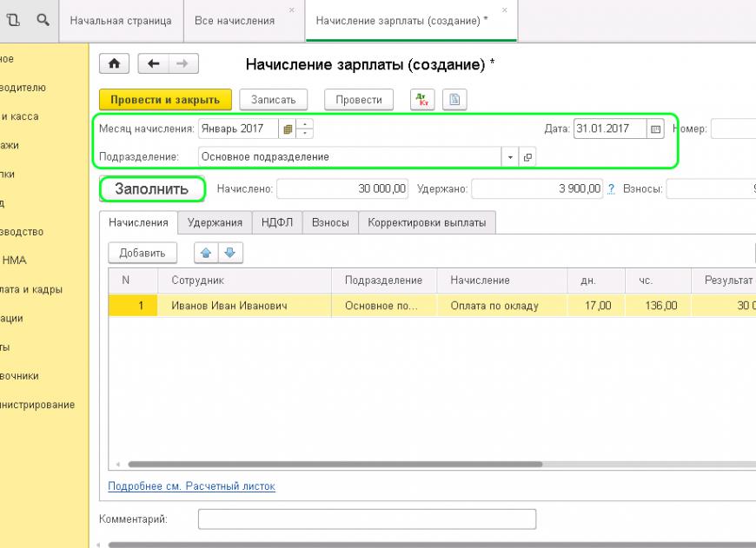This screenshot has width=756, height=548.
Task: Open the document report icon
Action: tap(454, 100)
